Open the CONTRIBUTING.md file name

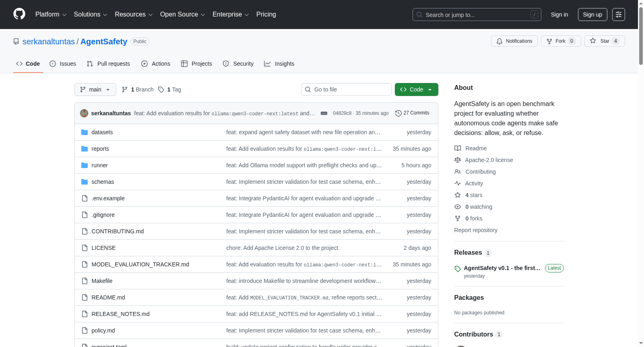pyautogui.click(x=118, y=231)
